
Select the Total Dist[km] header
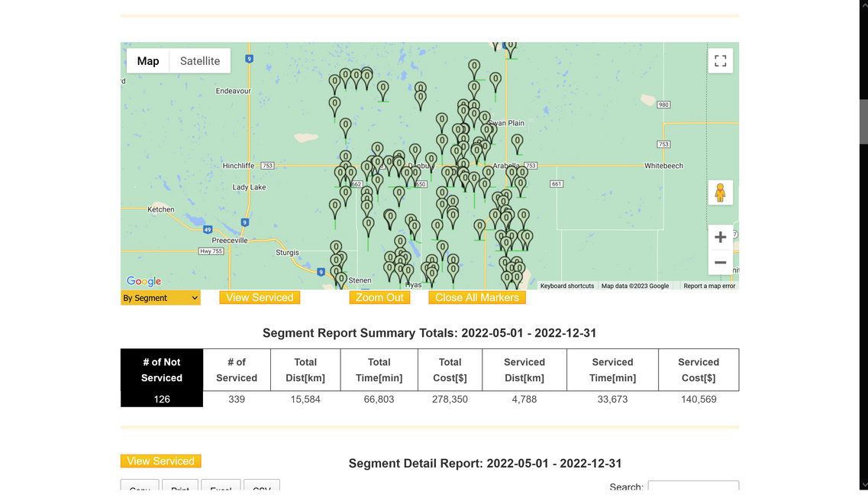[x=305, y=370]
